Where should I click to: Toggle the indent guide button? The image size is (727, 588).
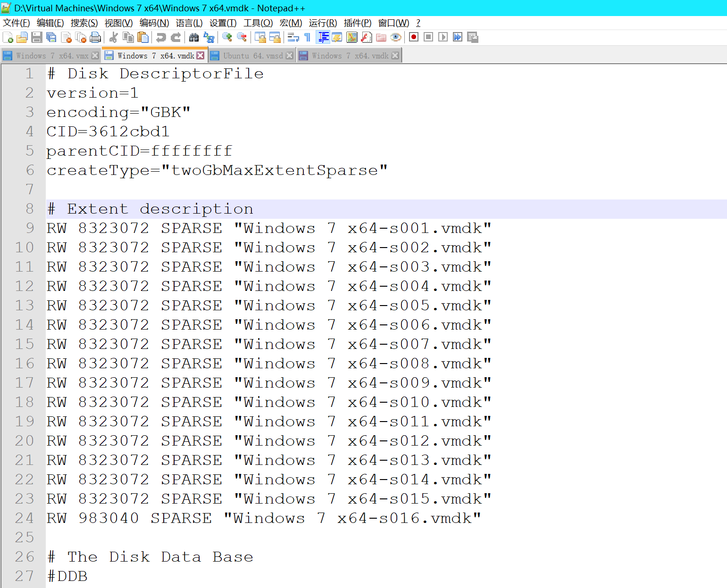coord(323,37)
